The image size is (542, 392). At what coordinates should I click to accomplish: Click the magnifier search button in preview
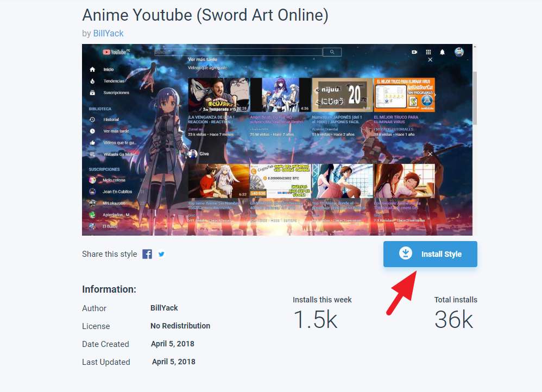(x=331, y=52)
